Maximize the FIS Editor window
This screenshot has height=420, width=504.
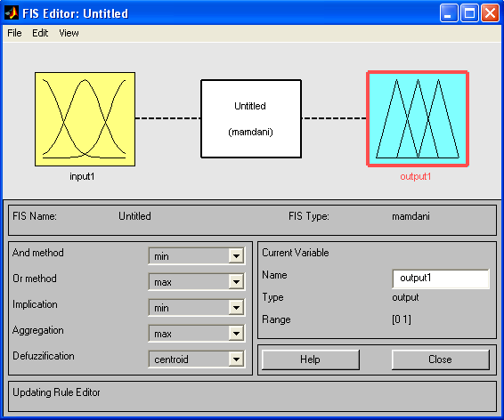[x=469, y=13]
